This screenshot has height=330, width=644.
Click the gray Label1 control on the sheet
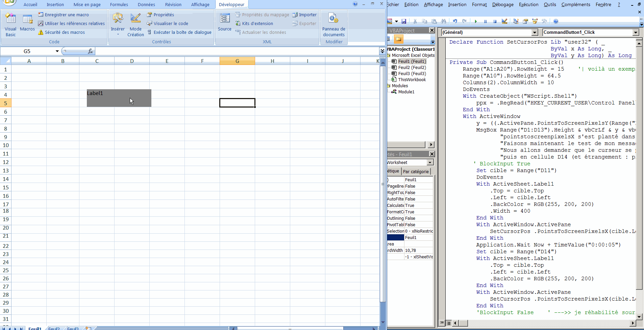pos(119,98)
